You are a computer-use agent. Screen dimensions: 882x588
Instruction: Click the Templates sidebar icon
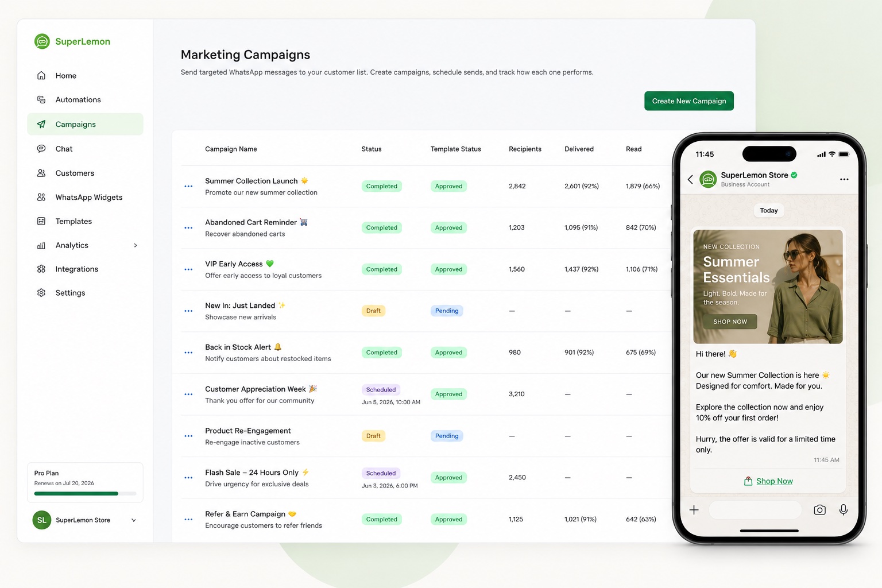[x=41, y=221]
